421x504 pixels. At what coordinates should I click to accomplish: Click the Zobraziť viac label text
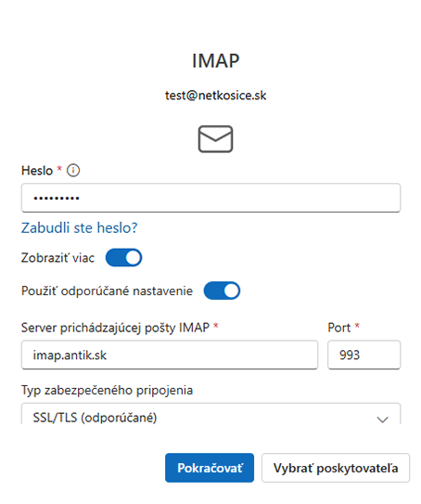coord(57,258)
